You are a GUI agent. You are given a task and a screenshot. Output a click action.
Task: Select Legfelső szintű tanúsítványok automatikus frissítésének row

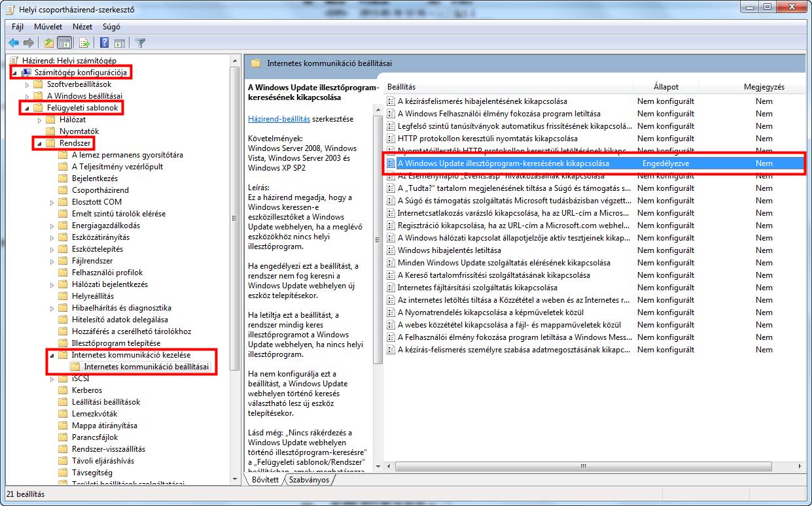click(515, 126)
